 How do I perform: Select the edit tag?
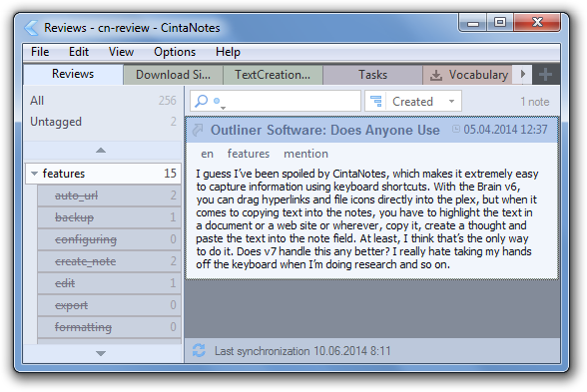point(109,283)
